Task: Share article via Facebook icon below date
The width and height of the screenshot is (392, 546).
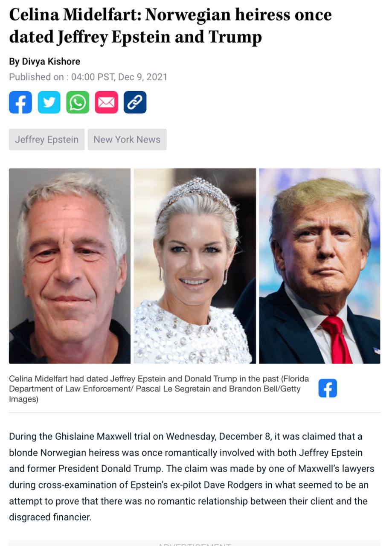Action: click(20, 102)
